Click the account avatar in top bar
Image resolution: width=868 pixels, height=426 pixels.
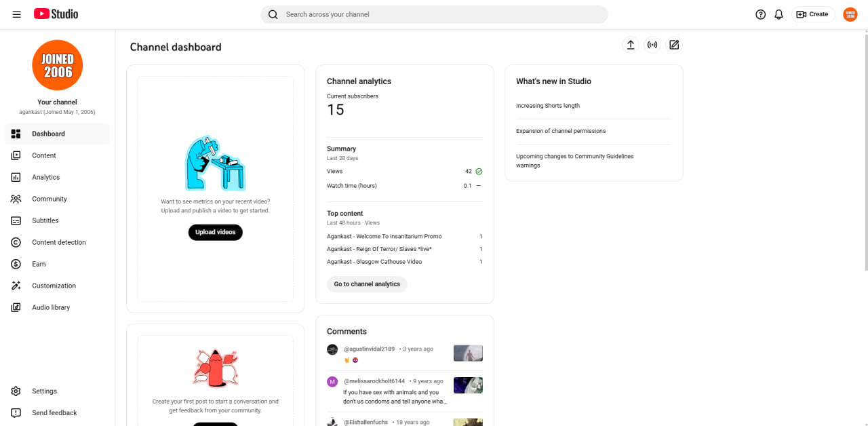(850, 14)
